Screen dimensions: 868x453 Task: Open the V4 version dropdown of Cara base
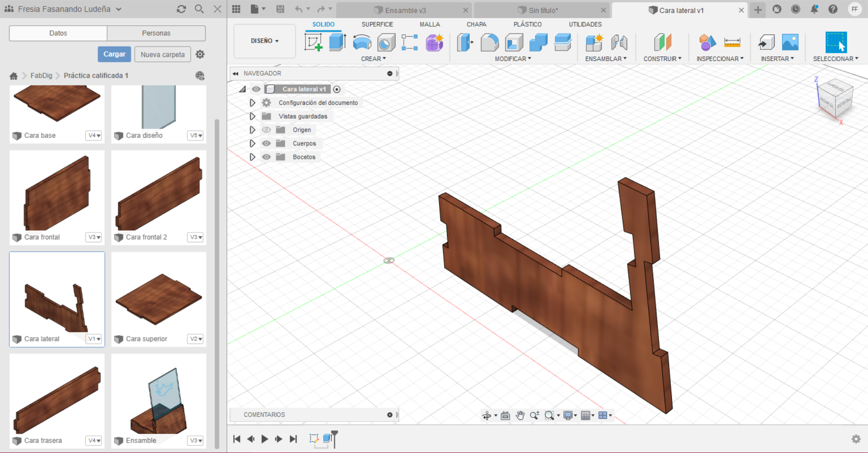(94, 135)
